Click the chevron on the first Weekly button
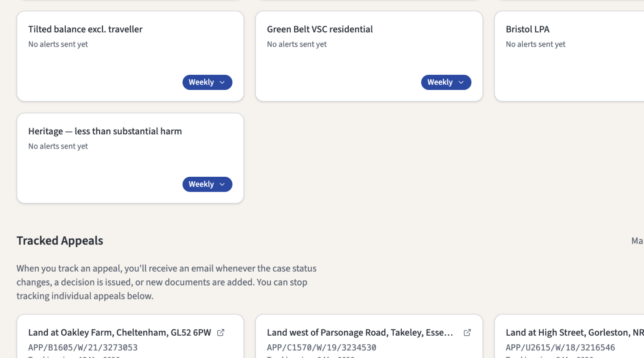 click(222, 82)
